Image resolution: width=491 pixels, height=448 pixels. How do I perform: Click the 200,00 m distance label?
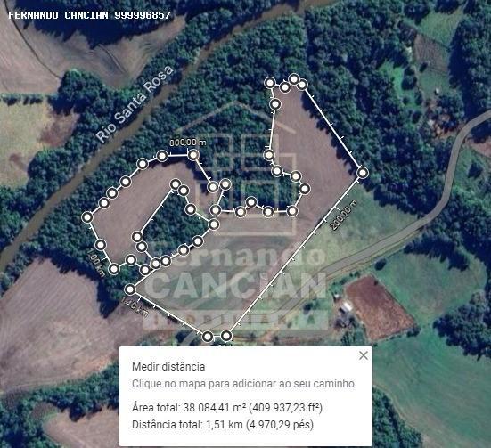point(343,215)
